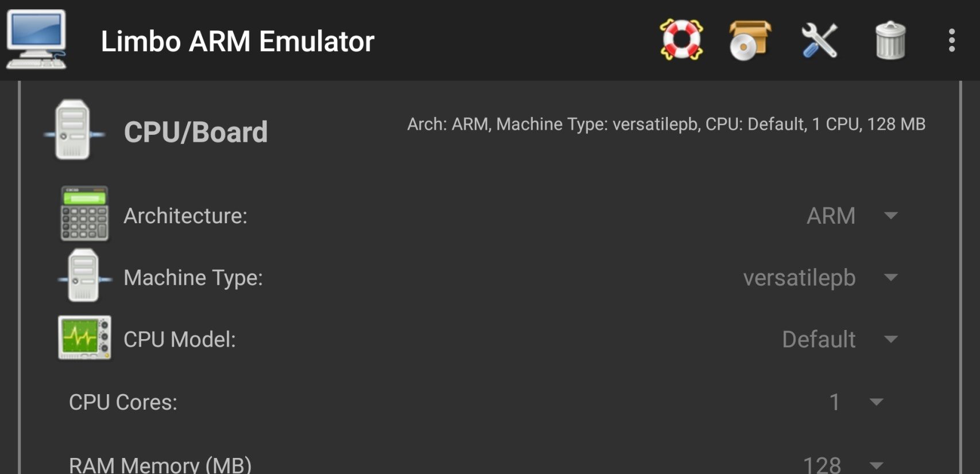Open the RAM Memory 128 dropdown
The width and height of the screenshot is (980, 474).
point(843,464)
